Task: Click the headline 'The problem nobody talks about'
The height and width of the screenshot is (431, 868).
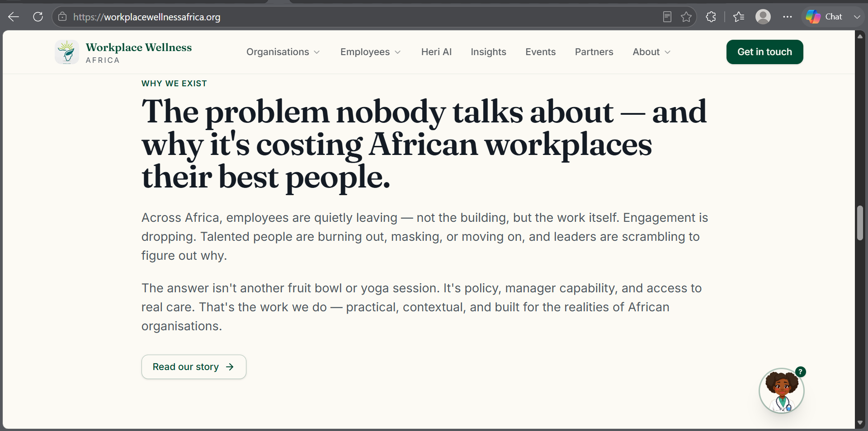Action: (x=377, y=112)
